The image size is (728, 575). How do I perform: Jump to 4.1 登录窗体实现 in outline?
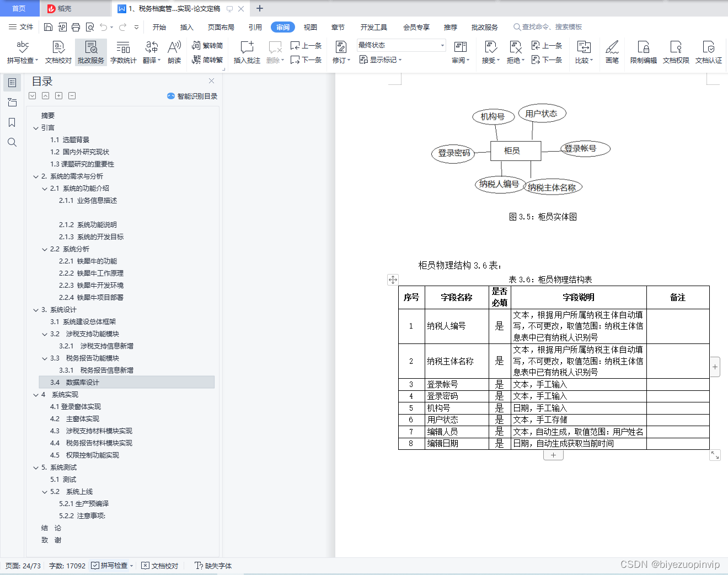(x=76, y=407)
